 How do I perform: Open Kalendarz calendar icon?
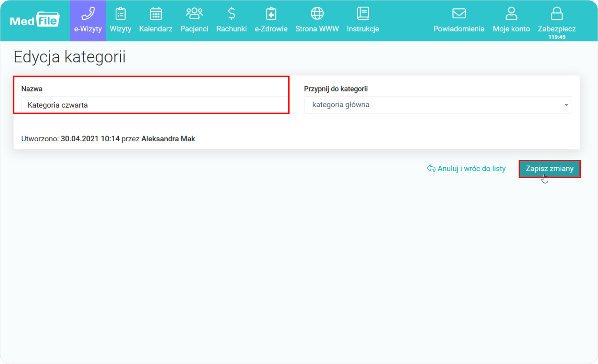click(156, 14)
